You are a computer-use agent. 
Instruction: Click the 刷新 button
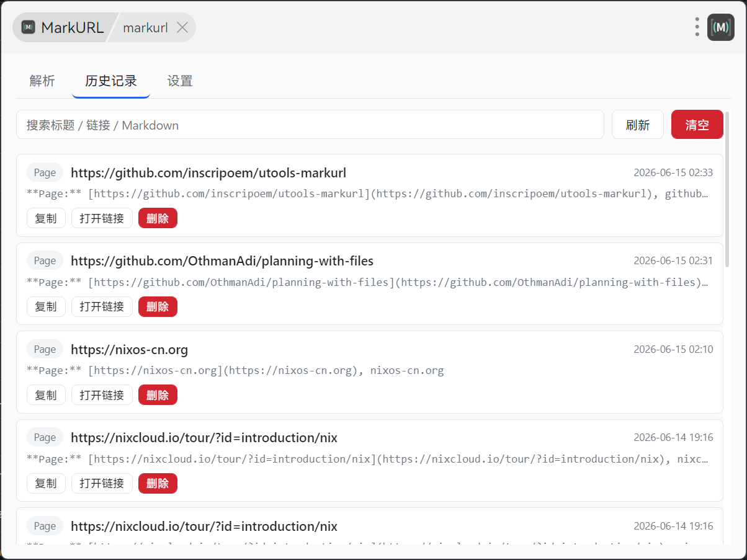[x=638, y=125]
